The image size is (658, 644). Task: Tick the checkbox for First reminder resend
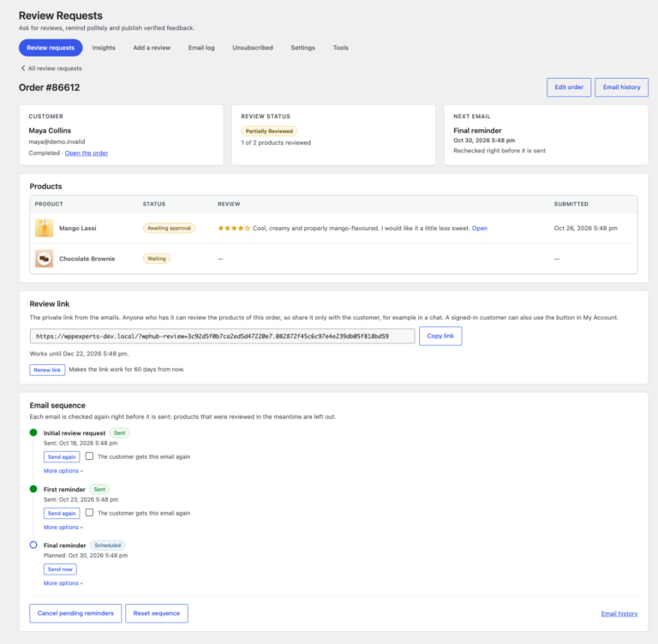(x=89, y=512)
